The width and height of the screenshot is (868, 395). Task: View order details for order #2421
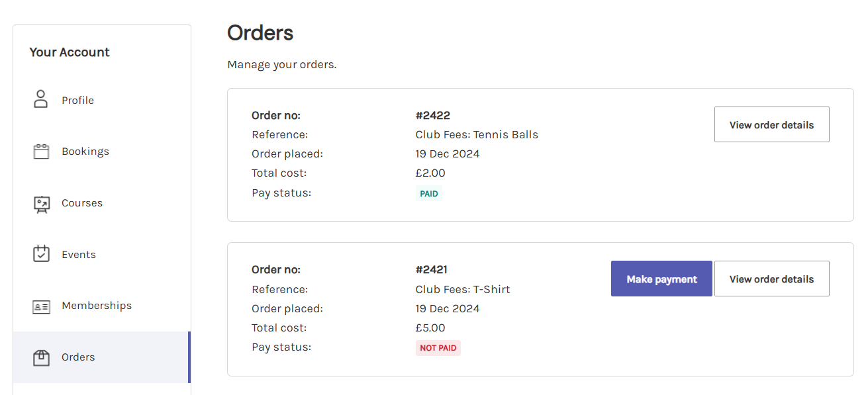pyautogui.click(x=771, y=279)
